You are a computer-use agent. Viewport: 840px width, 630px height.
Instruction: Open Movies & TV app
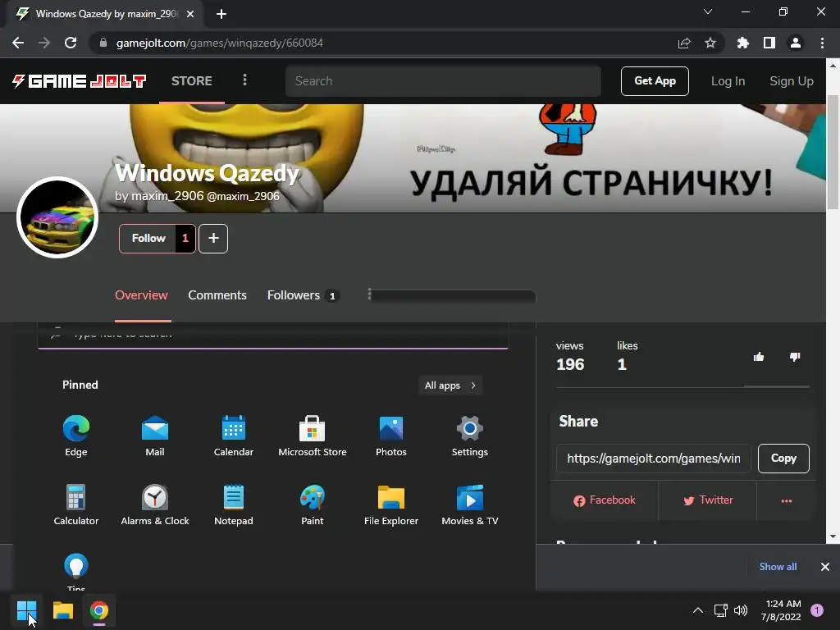tap(470, 504)
